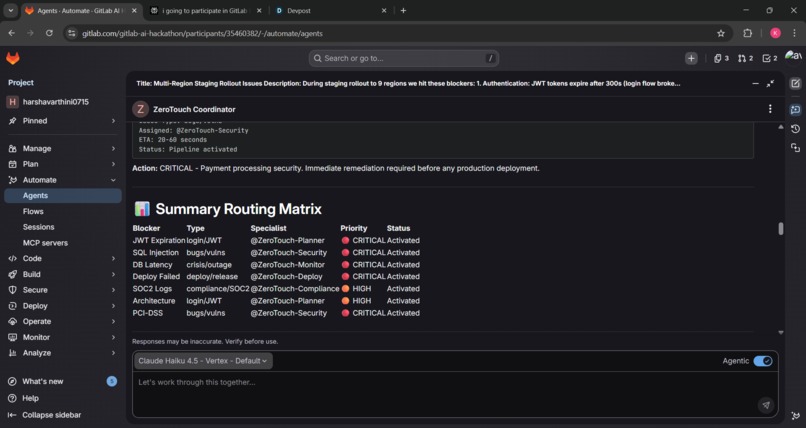Expand the Build menu
806x428 pixels.
[62, 274]
